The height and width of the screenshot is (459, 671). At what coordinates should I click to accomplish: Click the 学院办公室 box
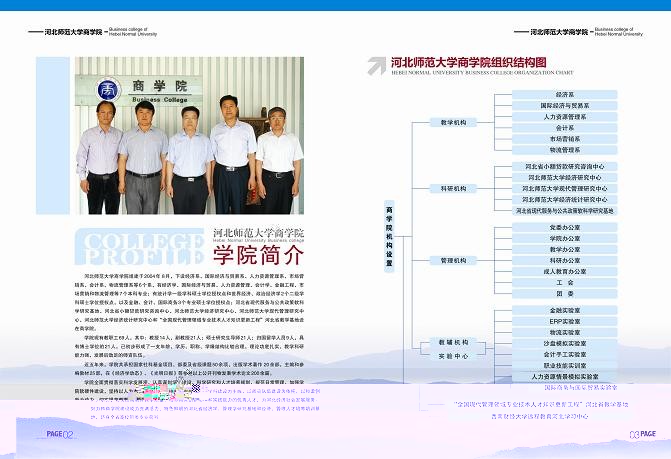tap(564, 239)
